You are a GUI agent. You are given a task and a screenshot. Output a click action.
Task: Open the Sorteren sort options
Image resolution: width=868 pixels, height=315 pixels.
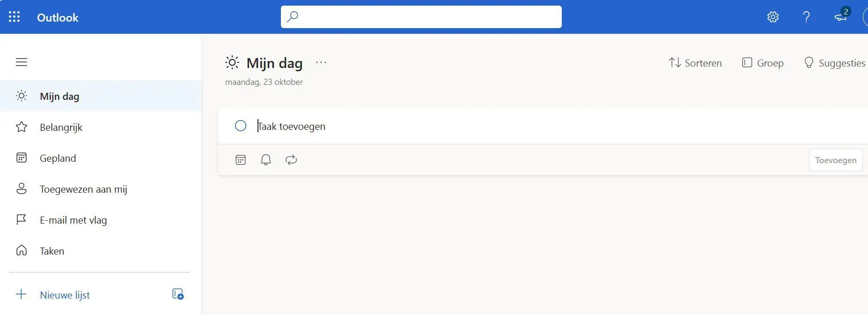click(695, 63)
